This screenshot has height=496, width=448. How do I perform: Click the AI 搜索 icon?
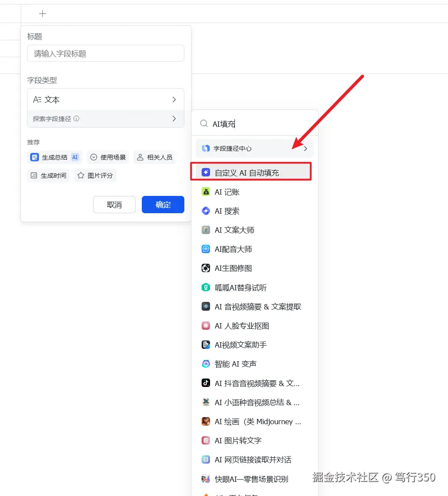point(206,211)
